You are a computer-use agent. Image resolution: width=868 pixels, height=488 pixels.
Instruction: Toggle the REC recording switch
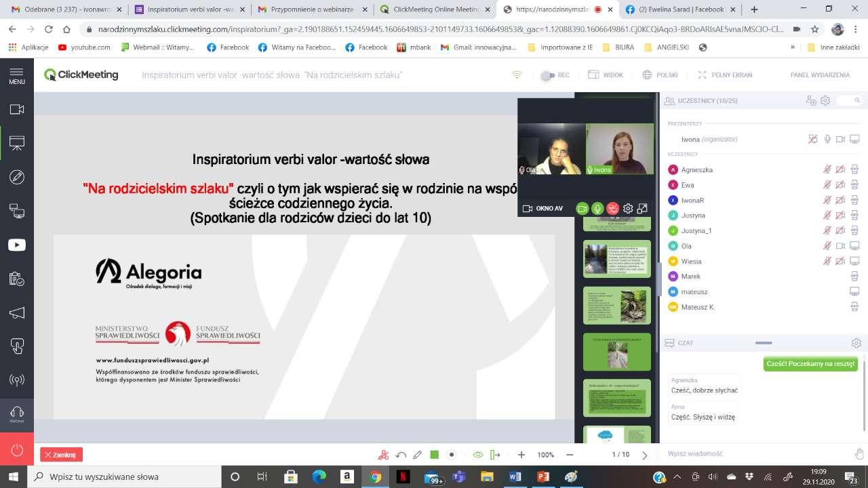click(548, 75)
